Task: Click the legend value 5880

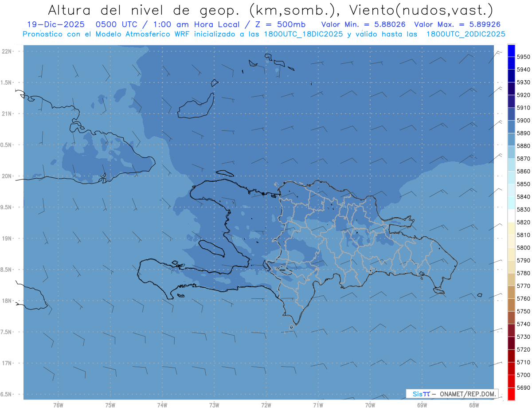Action: click(524, 146)
